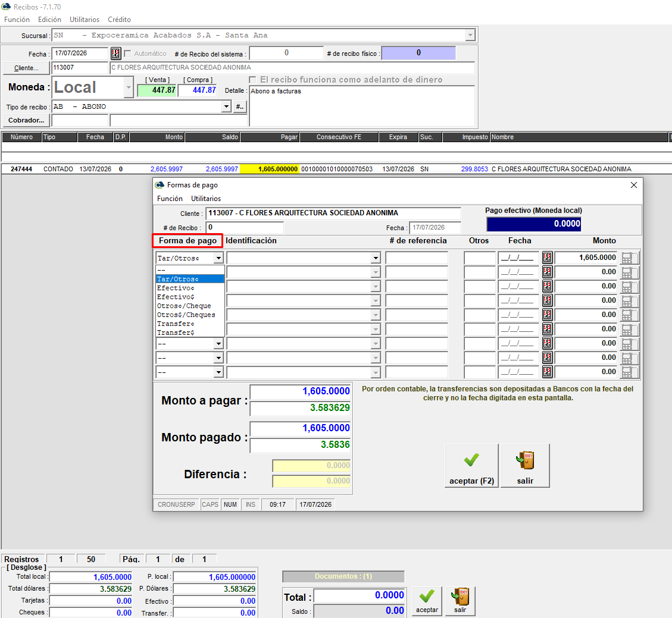The width and height of the screenshot is (672, 618).
Task: Open the calendar icon next to Fecha 17/07/2026
Action: click(x=115, y=54)
